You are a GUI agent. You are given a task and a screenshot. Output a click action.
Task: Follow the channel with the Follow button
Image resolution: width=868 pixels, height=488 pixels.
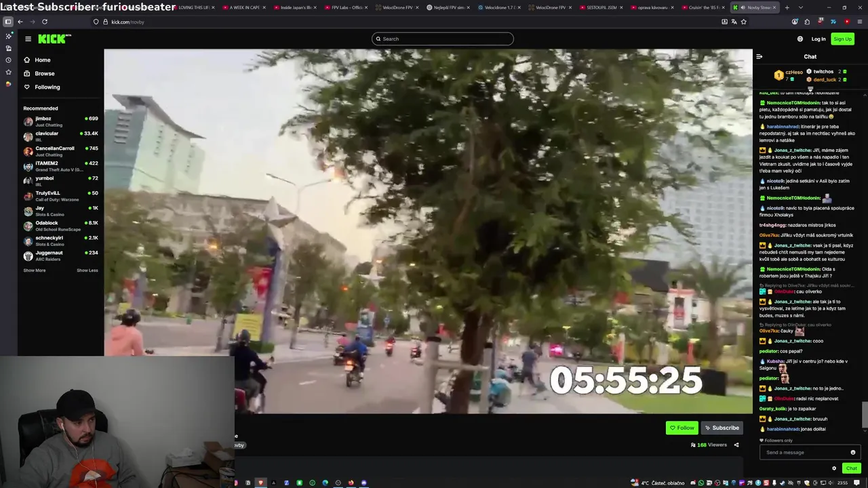(x=682, y=428)
